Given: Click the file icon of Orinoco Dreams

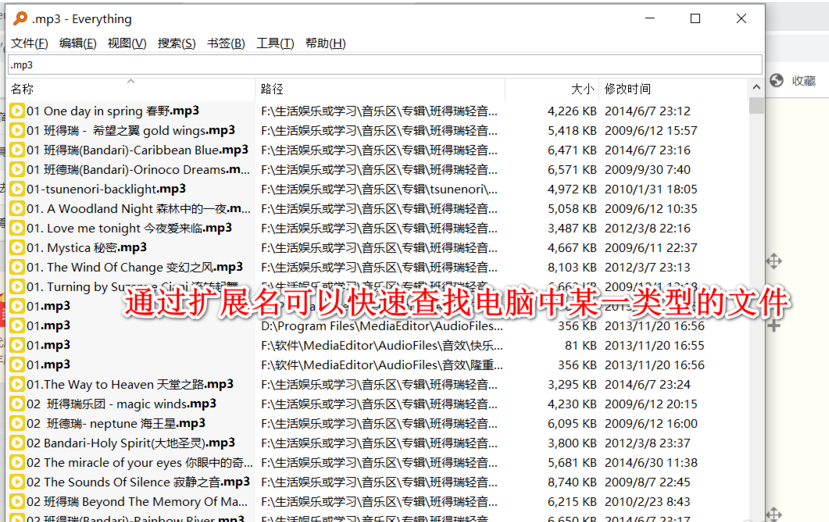Looking at the screenshot, I should point(17,170).
